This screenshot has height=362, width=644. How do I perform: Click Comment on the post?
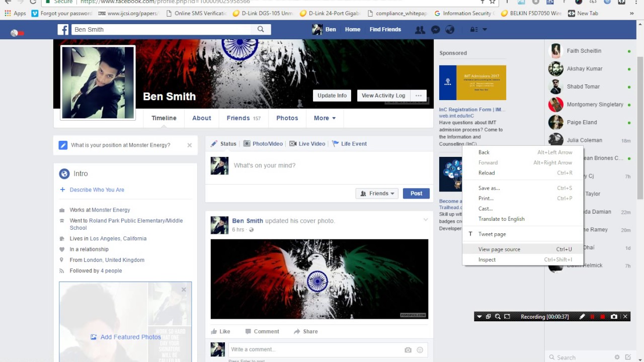(x=262, y=331)
